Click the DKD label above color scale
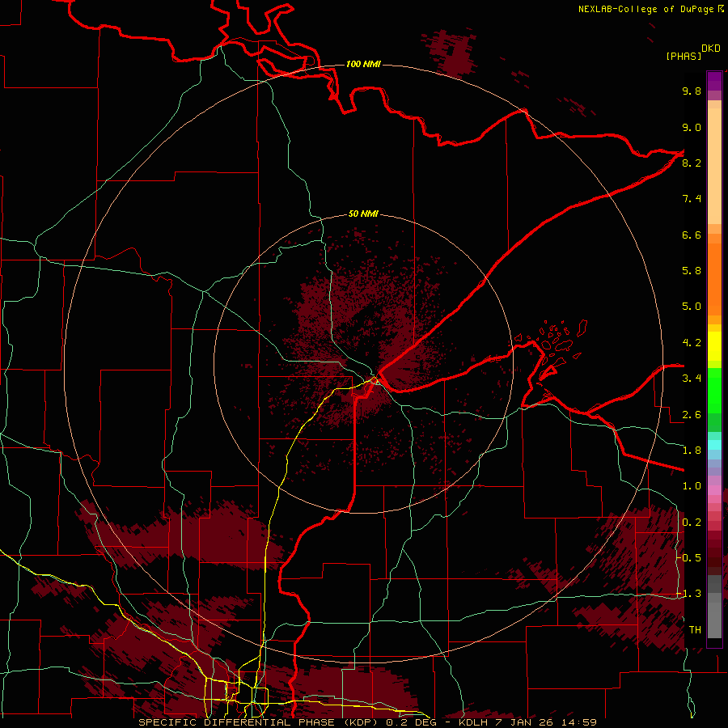The image size is (728, 728). coord(711,49)
